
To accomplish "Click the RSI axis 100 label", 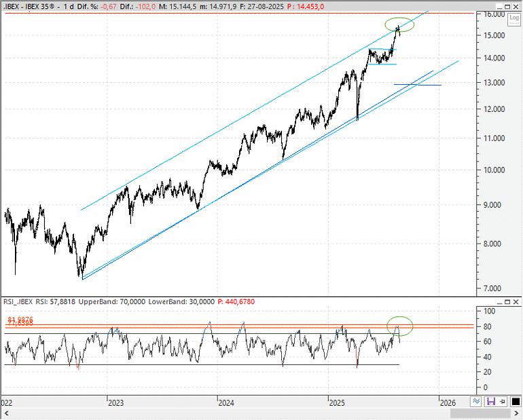I will (489, 311).
